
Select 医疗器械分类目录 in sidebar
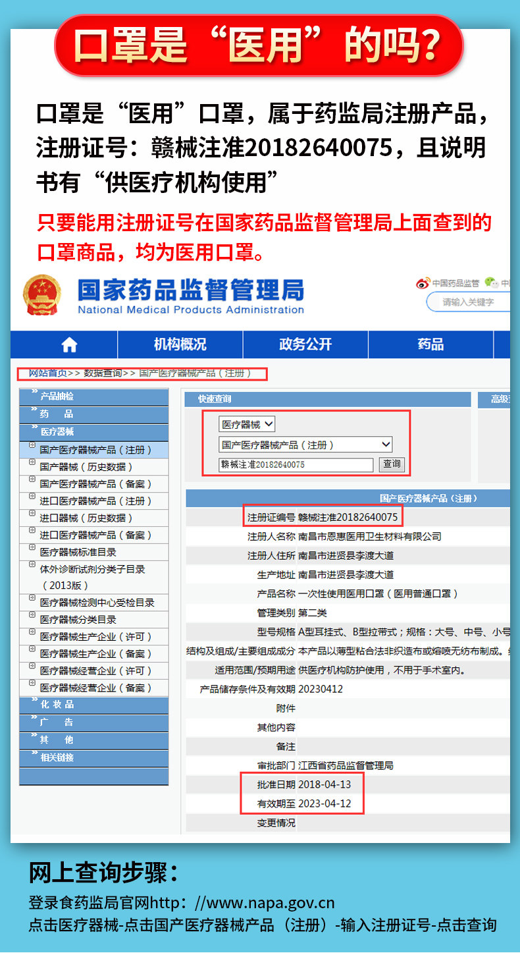tap(78, 620)
